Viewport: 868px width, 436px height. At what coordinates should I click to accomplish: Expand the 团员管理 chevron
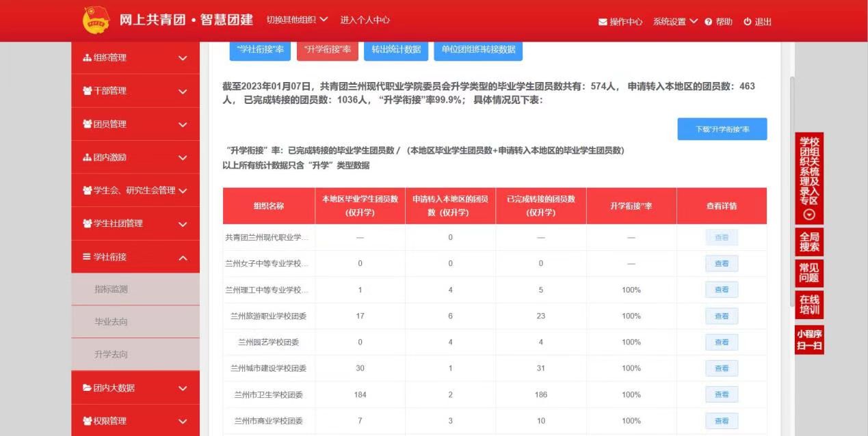[x=183, y=124]
